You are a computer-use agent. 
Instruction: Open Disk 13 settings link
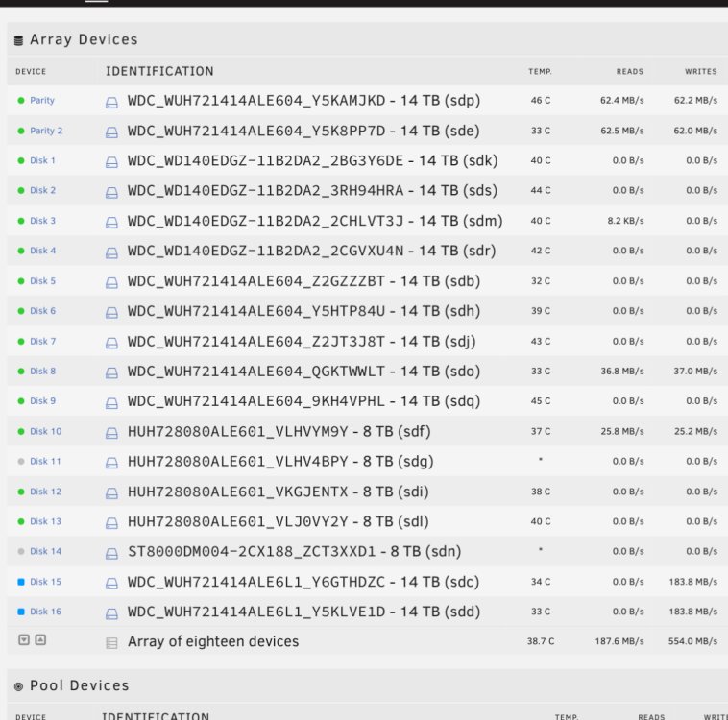coord(45,522)
